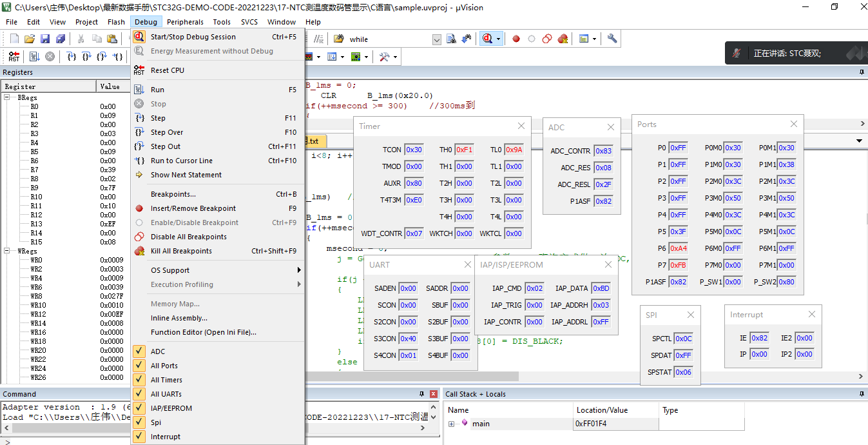Close the Timer peripheral window
Image resolution: width=868 pixels, height=445 pixels.
click(521, 126)
